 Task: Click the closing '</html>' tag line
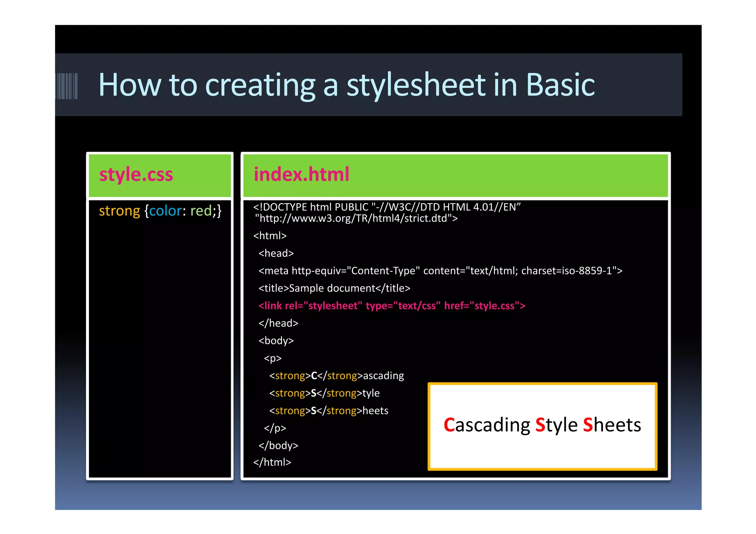pos(272,462)
